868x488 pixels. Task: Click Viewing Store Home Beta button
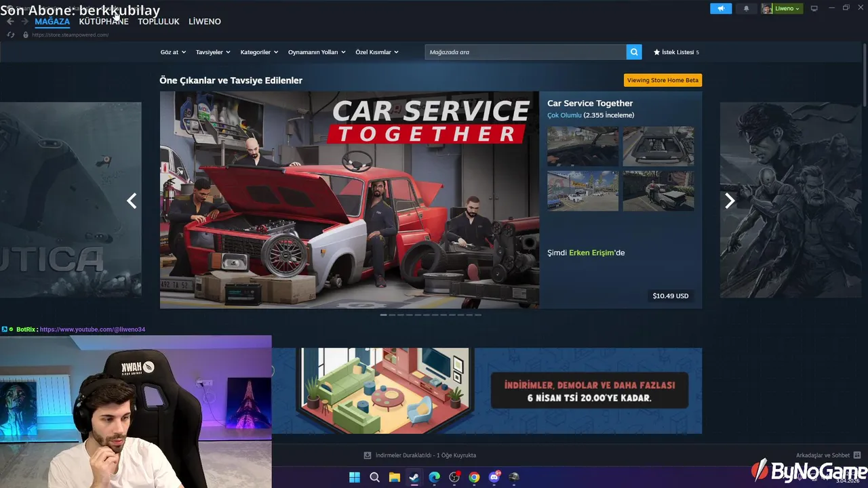[x=663, y=80]
